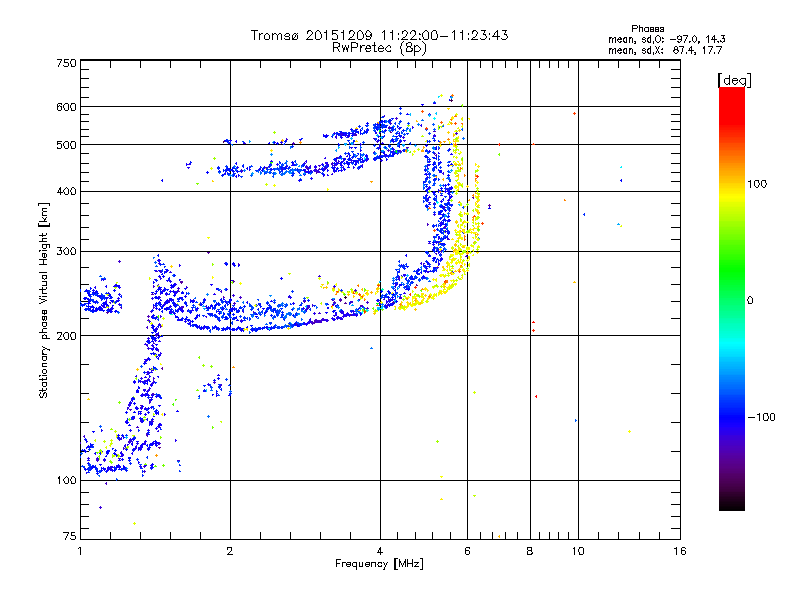
Task: Click the '10' x-axis tick label
Action: pos(578,551)
